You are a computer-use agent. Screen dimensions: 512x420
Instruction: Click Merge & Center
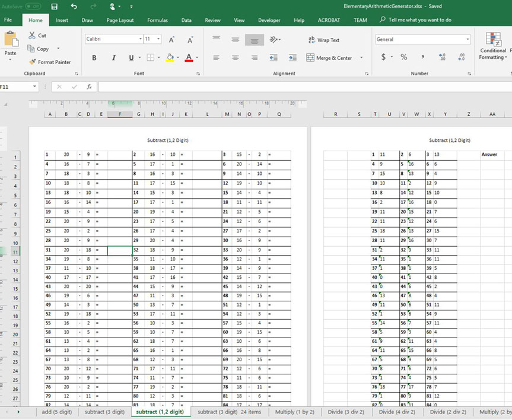[329, 58]
